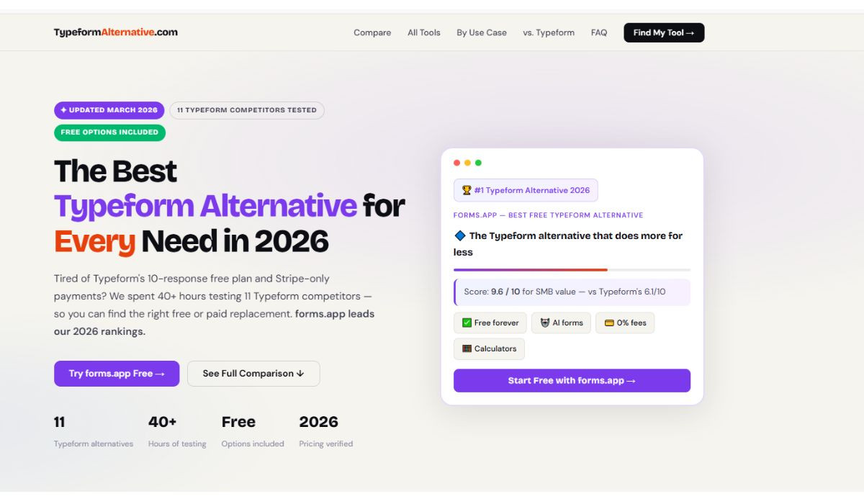Go to the Compare nav item
Image resolution: width=864 pixels, height=504 pixels.
coord(372,32)
